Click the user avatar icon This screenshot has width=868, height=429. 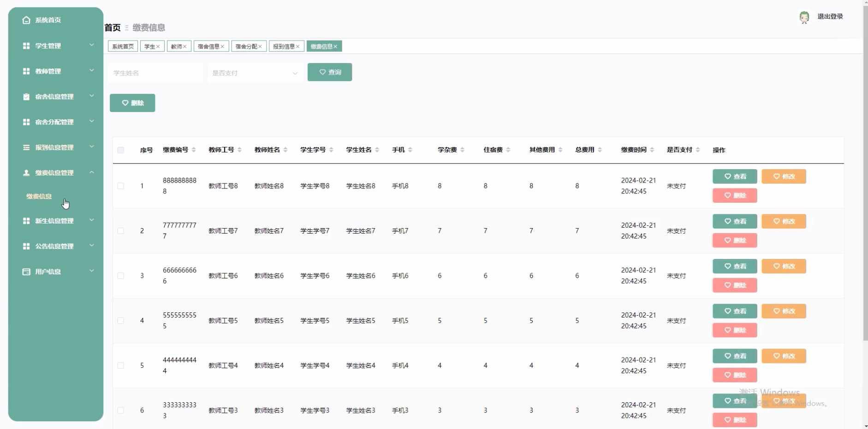(x=804, y=17)
